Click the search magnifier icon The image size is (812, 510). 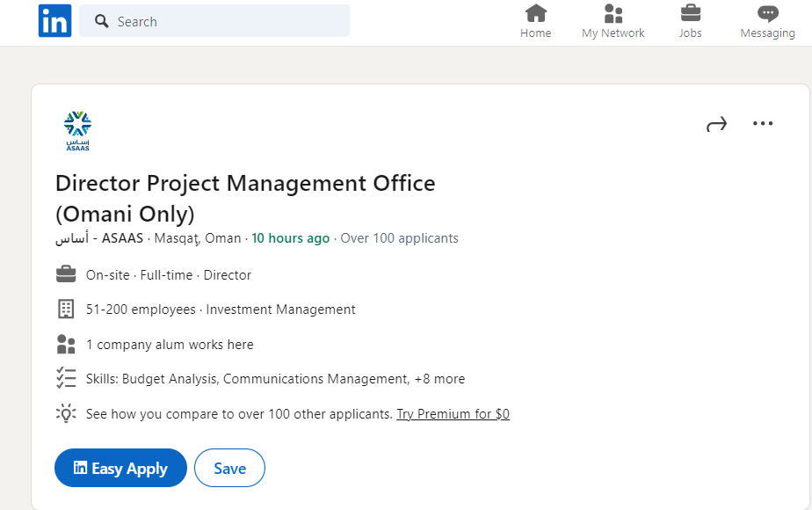pos(102,21)
